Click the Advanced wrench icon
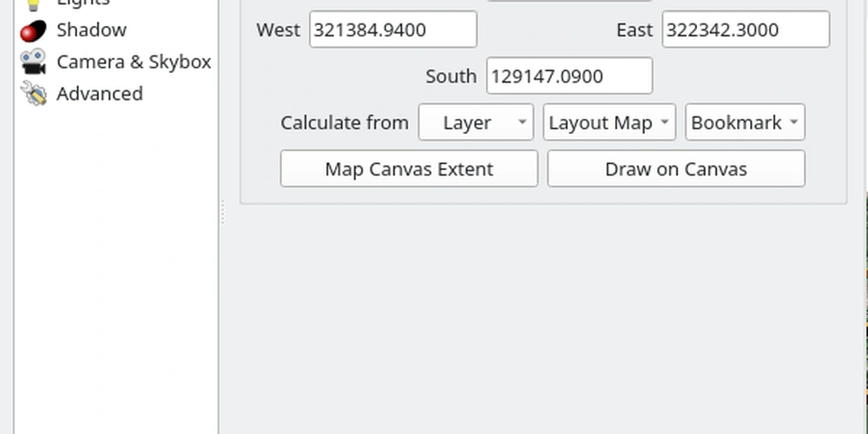The image size is (868, 434). (33, 94)
